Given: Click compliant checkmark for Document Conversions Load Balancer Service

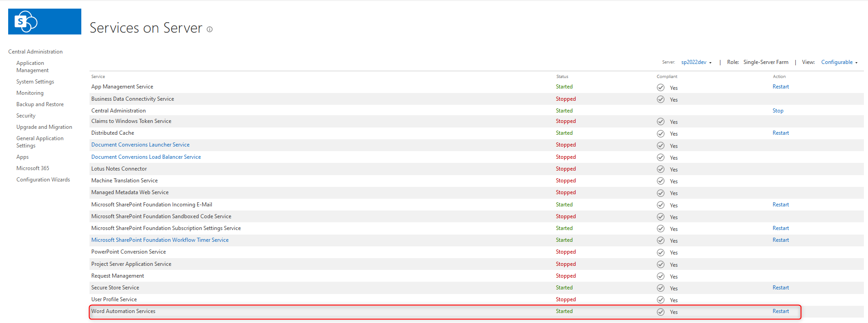Looking at the screenshot, I should [x=660, y=157].
